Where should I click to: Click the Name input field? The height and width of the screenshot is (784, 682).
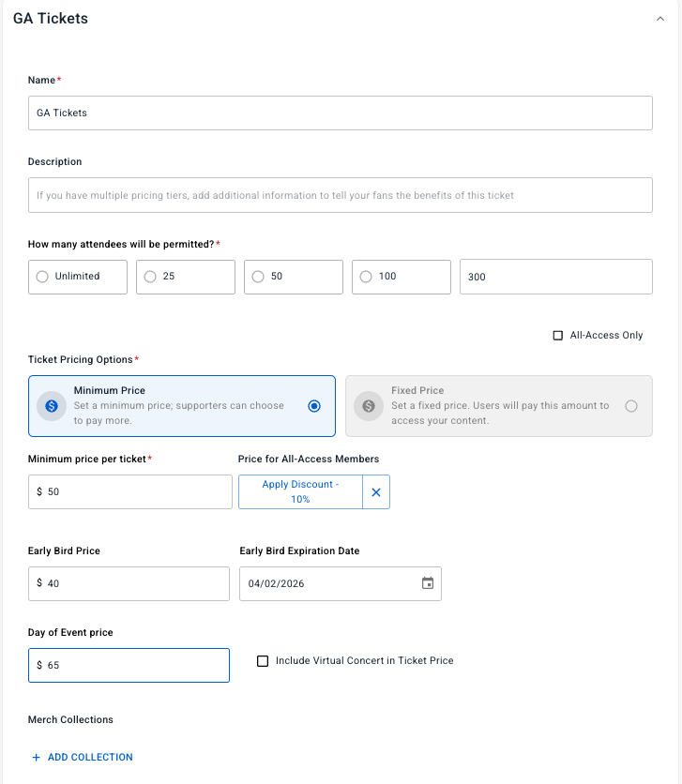click(340, 113)
